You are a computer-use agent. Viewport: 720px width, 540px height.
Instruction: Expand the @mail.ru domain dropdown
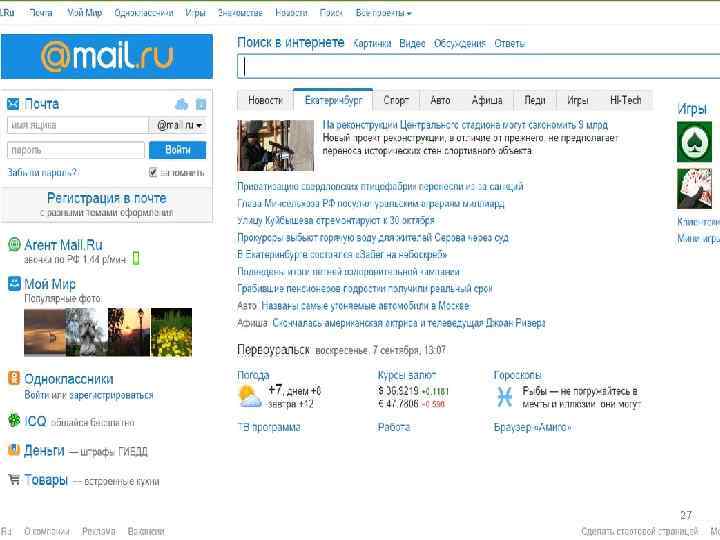(178, 125)
